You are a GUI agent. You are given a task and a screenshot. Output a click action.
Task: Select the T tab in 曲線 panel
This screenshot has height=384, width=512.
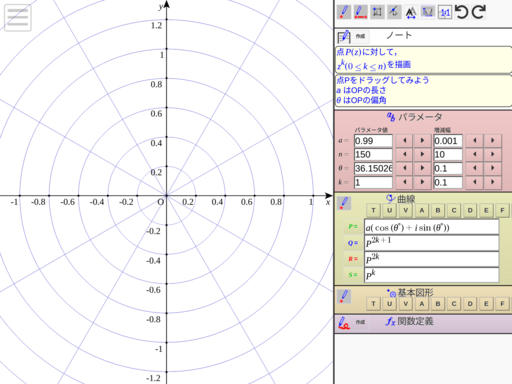pos(373,210)
